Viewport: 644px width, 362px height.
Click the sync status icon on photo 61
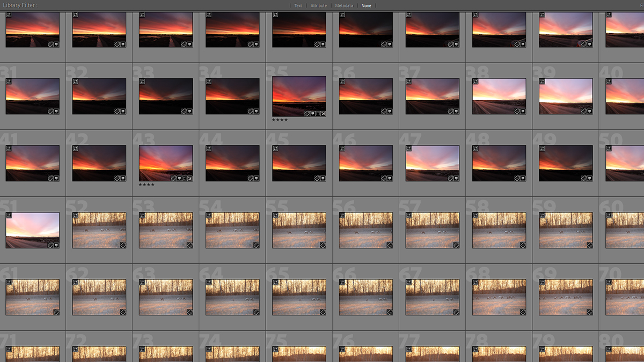[9, 283]
